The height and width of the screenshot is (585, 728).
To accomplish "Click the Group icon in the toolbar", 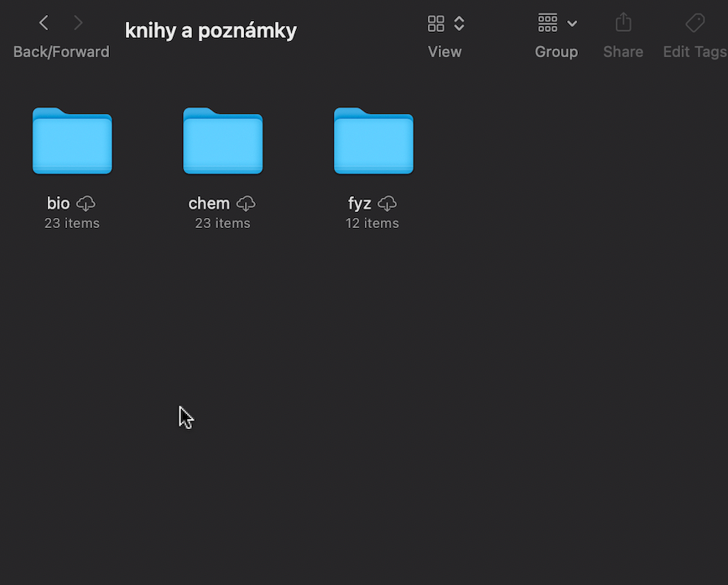I will tap(548, 23).
